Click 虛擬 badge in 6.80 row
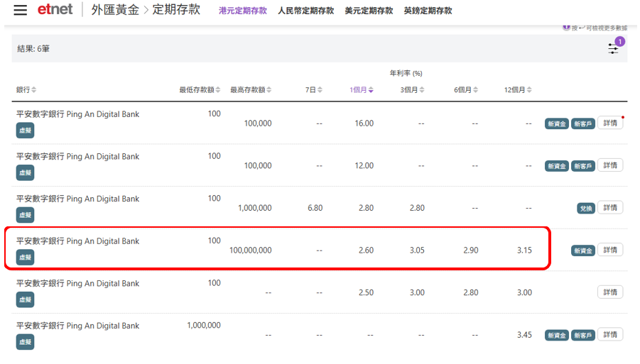 [25, 215]
